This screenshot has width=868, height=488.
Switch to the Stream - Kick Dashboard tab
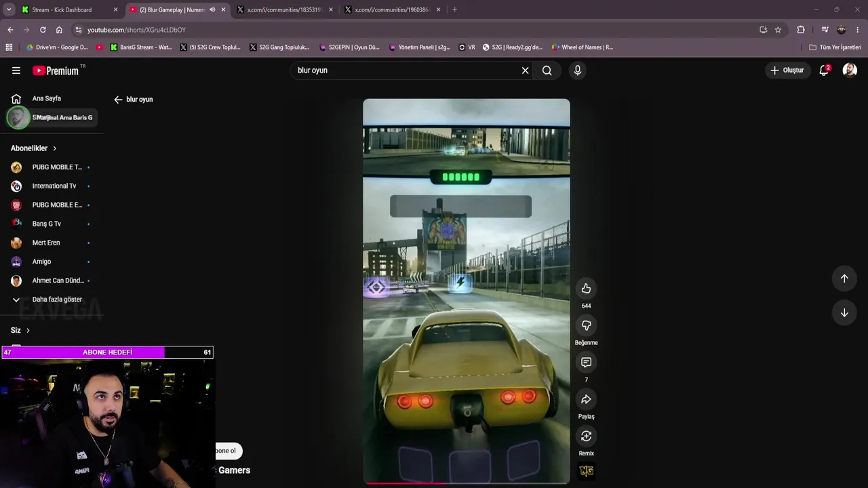69,9
